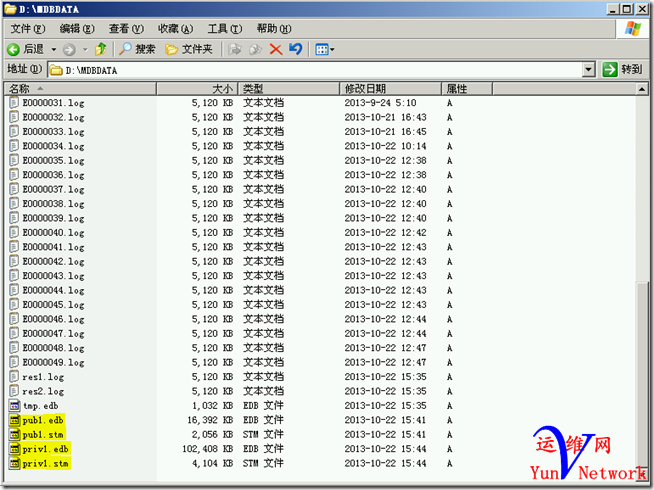This screenshot has height=490, width=654.
Task: Select the res1.log file icon
Action: (15, 377)
